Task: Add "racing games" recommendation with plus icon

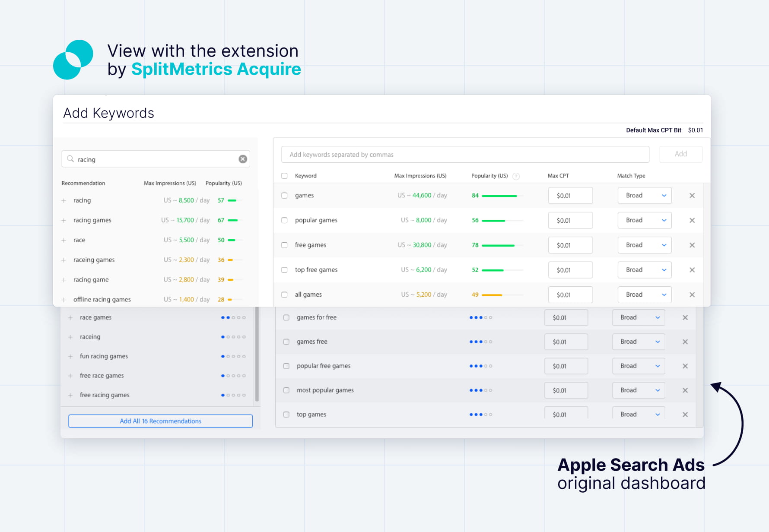Action: click(x=64, y=220)
